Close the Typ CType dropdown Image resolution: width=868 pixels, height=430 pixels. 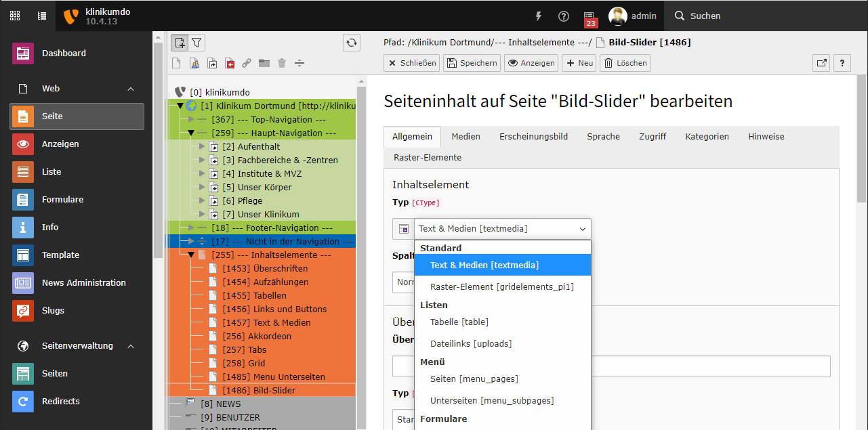pyautogui.click(x=502, y=229)
